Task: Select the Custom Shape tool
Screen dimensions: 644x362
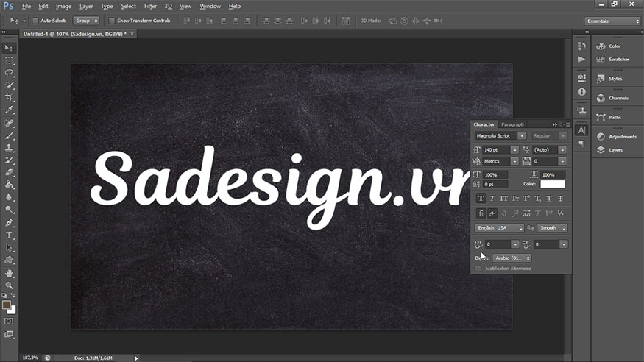Action: click(9, 260)
